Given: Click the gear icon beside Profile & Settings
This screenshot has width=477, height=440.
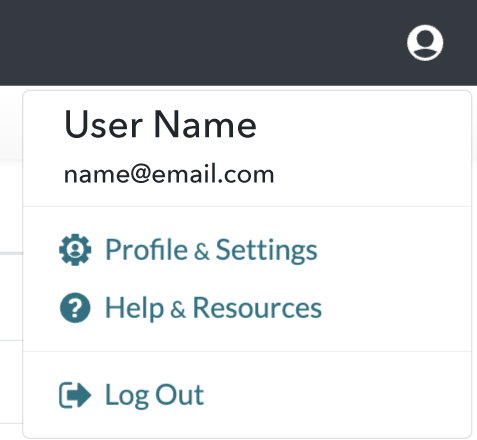Looking at the screenshot, I should tap(75, 250).
